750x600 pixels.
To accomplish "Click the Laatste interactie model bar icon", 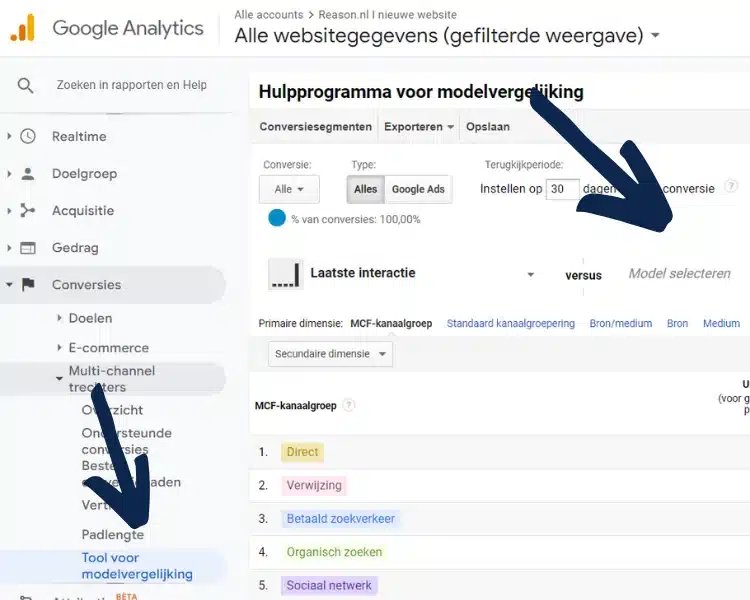I will tap(286, 274).
